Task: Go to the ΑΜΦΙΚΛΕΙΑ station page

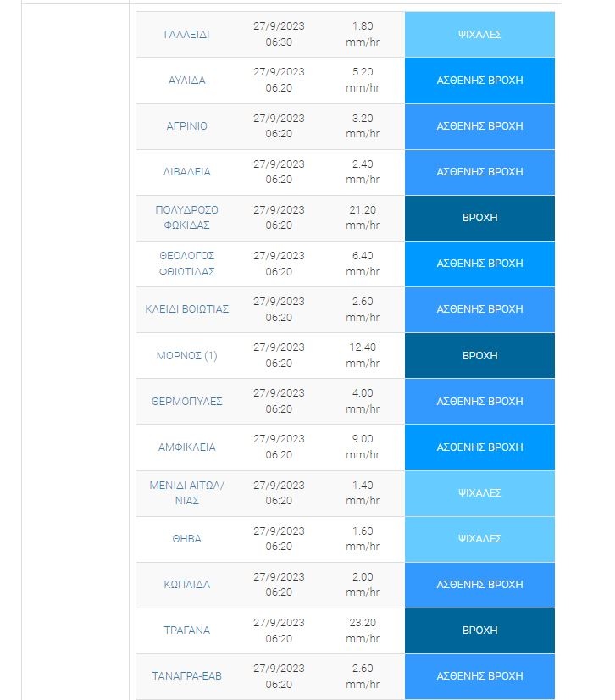Action: click(x=186, y=447)
